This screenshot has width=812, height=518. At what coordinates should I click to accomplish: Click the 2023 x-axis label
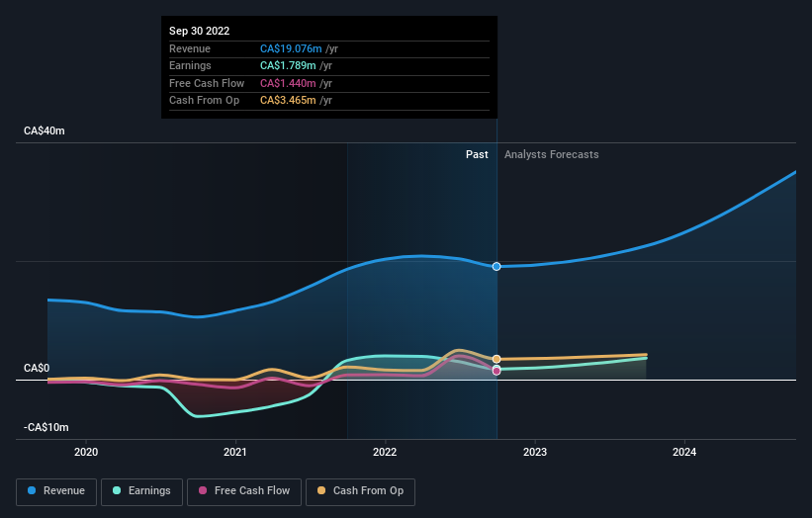click(535, 453)
